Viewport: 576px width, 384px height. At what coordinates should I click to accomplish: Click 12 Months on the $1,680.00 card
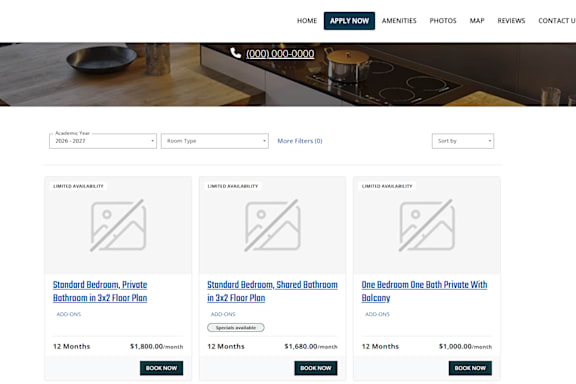point(226,346)
